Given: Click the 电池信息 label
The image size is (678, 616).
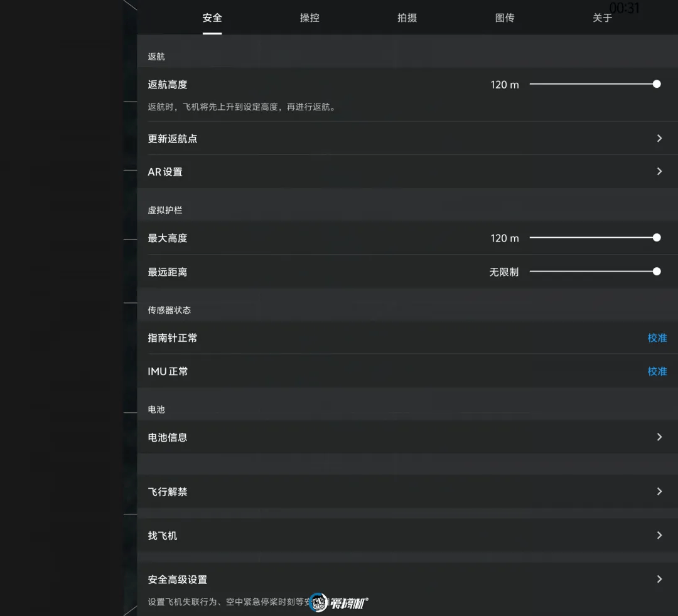Looking at the screenshot, I should [x=168, y=438].
